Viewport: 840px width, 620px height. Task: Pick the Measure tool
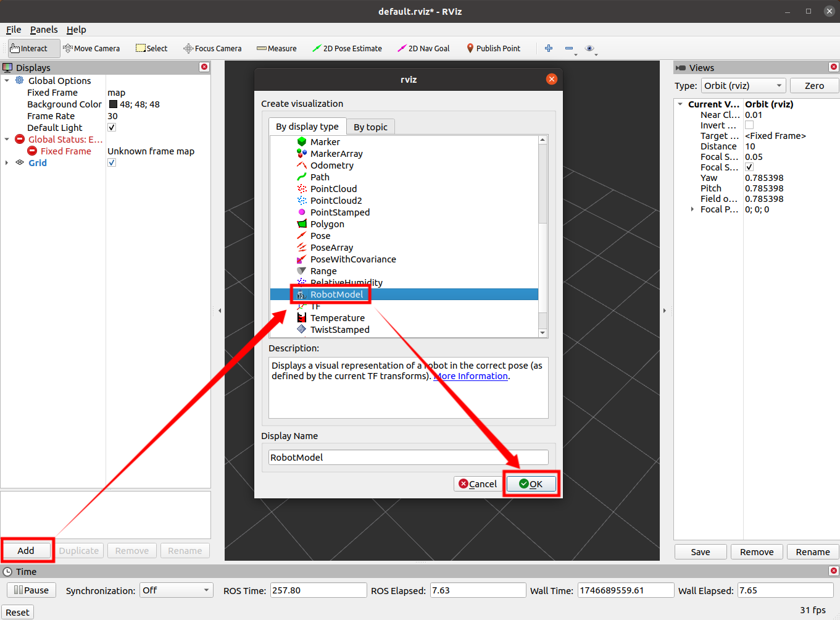[277, 48]
